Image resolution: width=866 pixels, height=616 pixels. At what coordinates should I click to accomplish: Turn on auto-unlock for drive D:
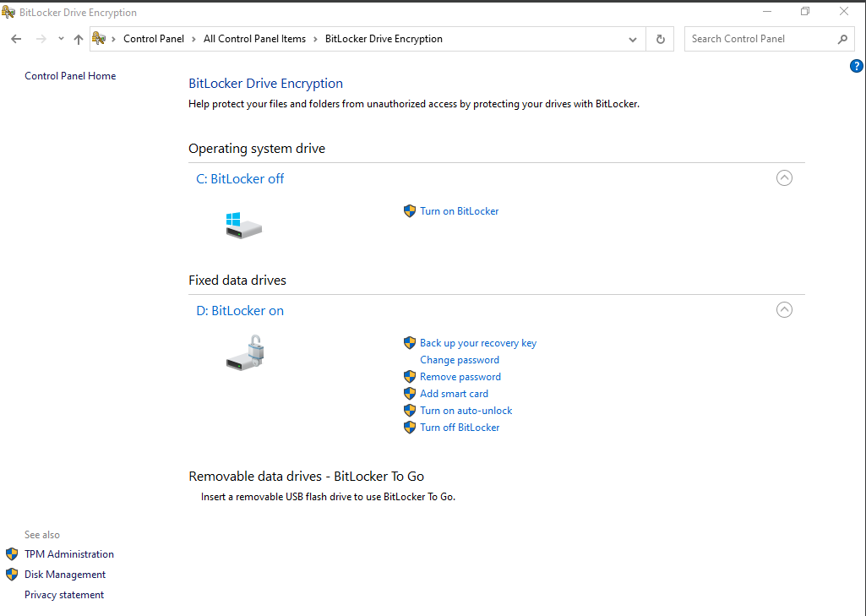pyautogui.click(x=466, y=411)
